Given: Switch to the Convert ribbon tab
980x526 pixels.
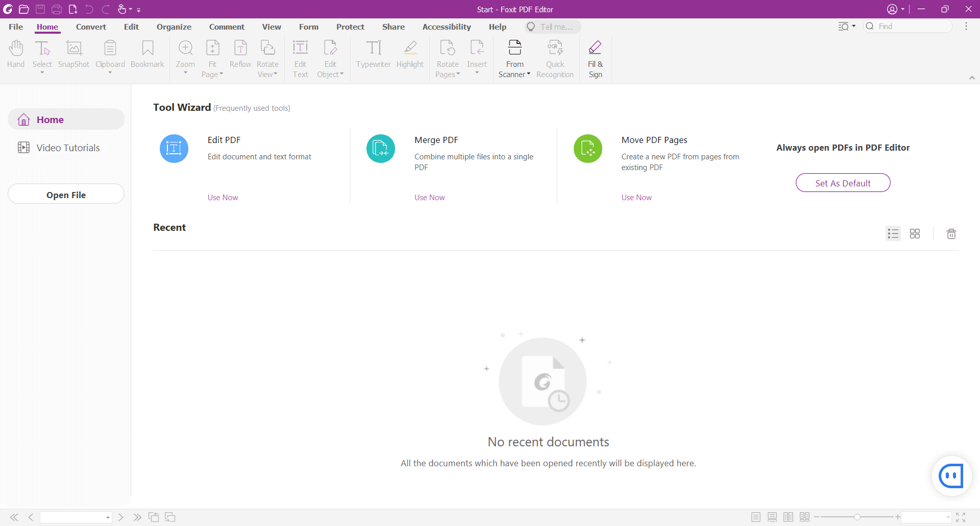Looking at the screenshot, I should click(91, 27).
